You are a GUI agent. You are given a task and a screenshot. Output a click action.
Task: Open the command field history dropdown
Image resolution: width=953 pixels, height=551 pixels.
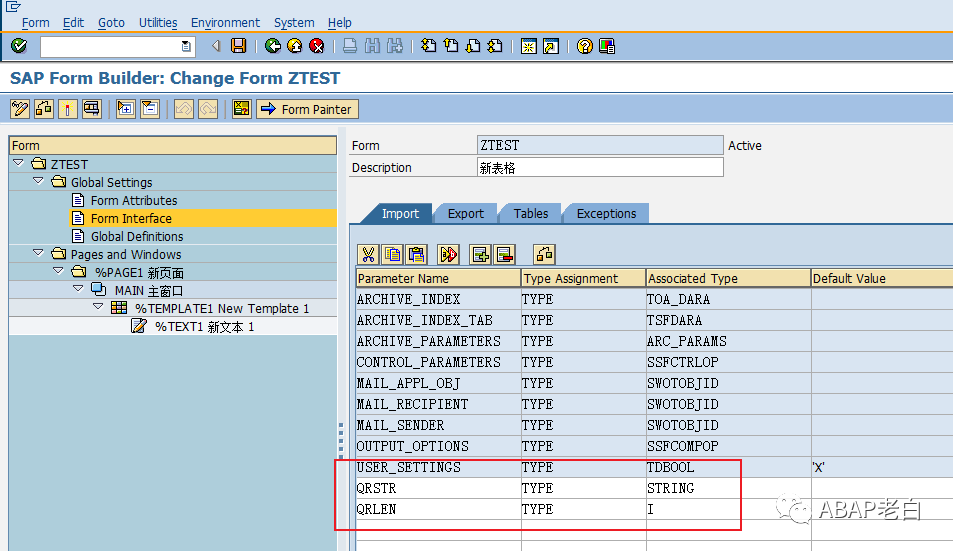pos(186,46)
